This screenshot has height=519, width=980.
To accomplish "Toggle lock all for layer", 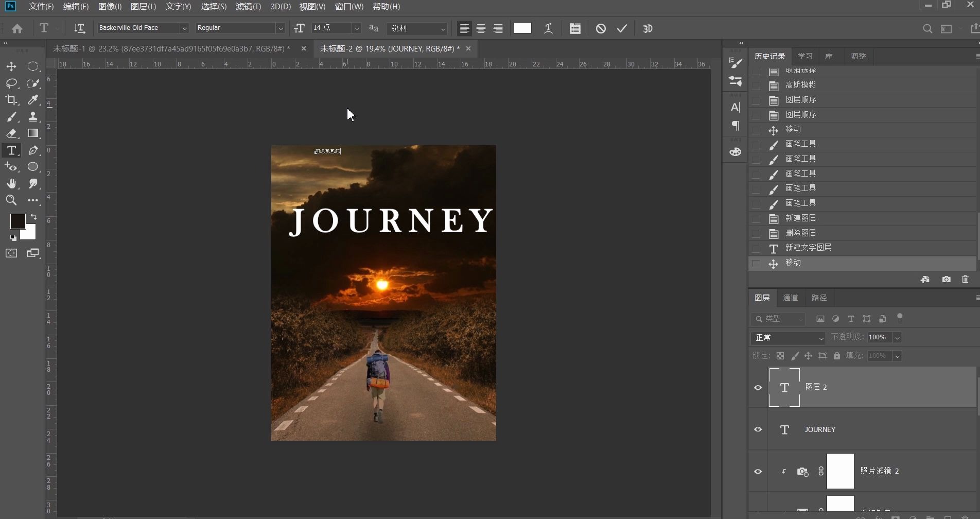I will point(837,356).
